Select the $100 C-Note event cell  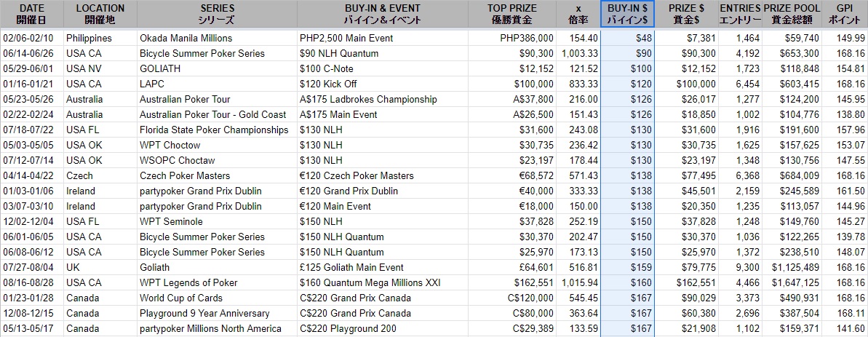click(x=383, y=69)
